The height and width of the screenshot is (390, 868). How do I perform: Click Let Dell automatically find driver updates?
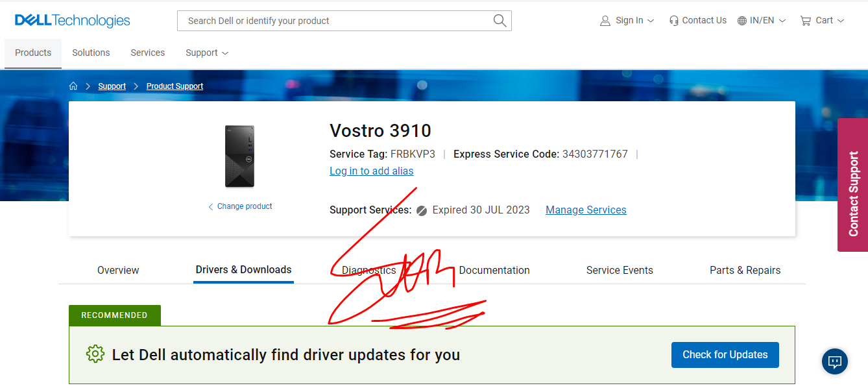click(286, 355)
